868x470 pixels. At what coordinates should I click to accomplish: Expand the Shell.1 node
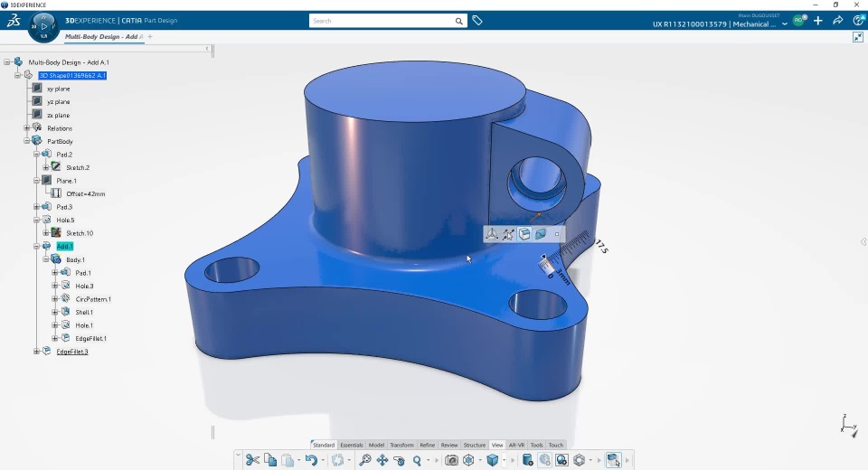click(x=55, y=312)
